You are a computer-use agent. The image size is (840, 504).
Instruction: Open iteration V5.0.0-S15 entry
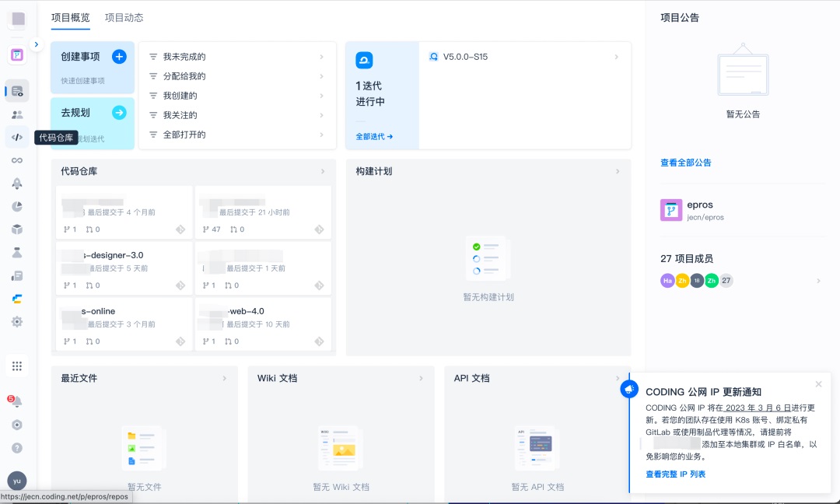click(525, 57)
